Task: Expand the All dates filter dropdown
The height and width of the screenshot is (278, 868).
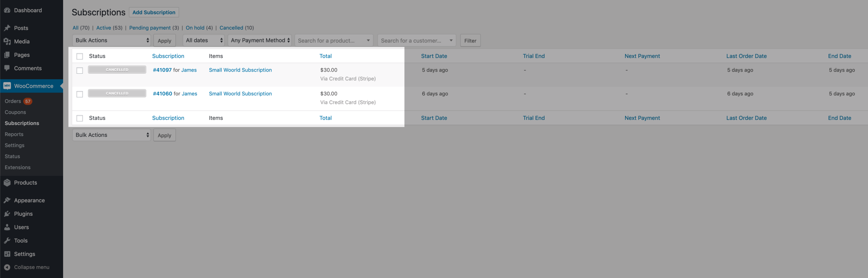Action: 203,40
